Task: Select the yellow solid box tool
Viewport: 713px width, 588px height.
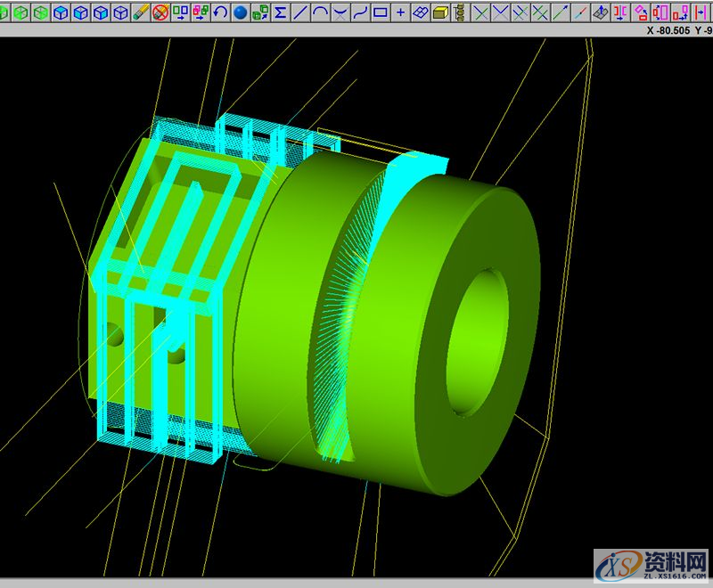Action: (x=440, y=12)
